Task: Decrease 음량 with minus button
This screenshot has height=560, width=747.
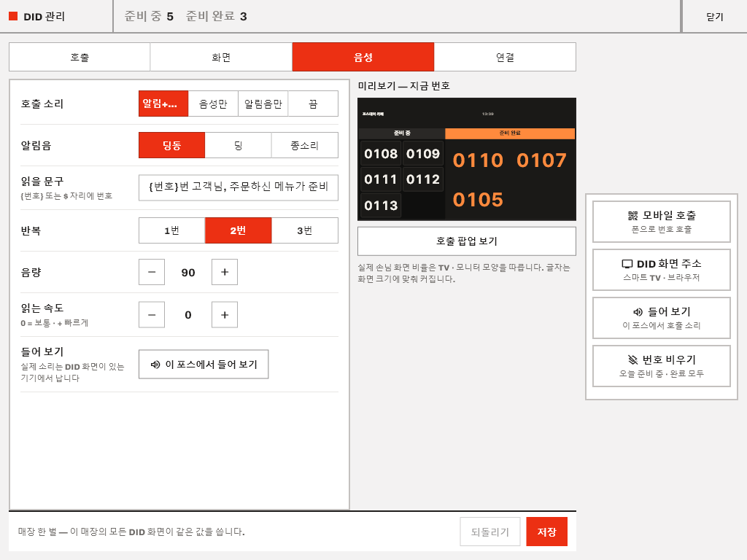Action: coord(152,272)
